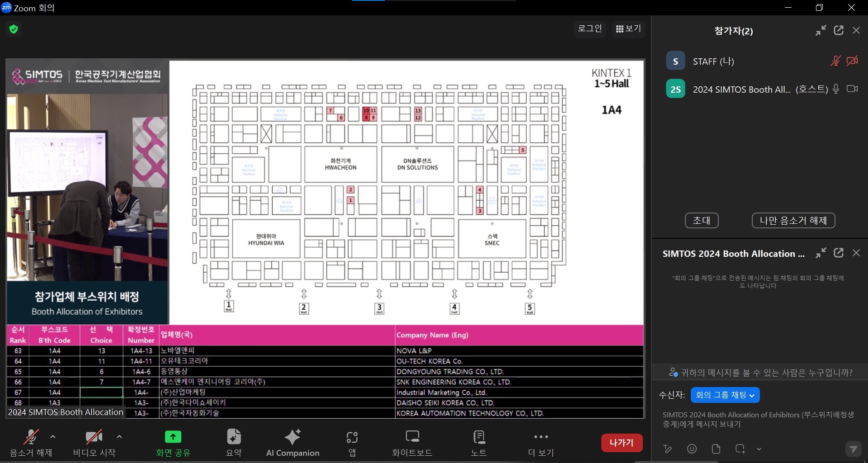
Task: Click the host's camera icon
Action: tap(852, 89)
